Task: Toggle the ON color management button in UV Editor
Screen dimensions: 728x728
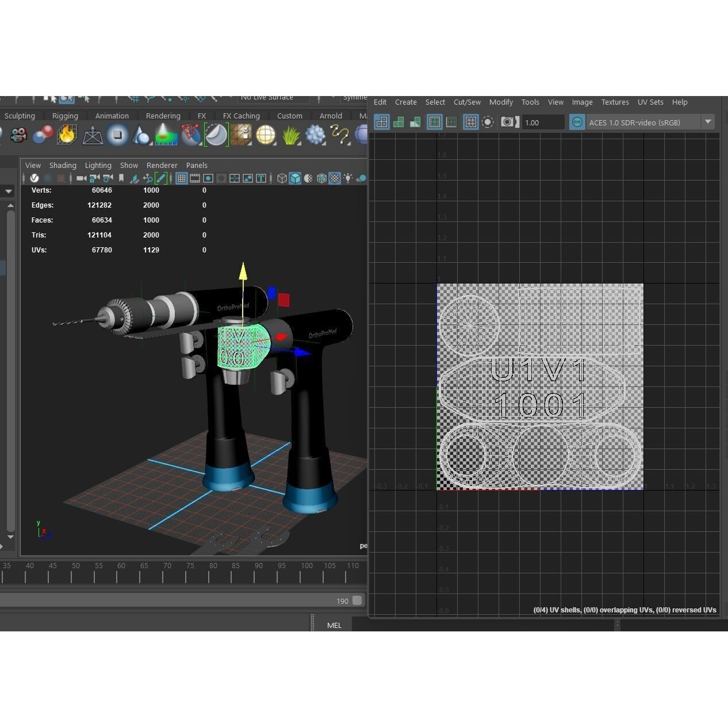Action: coord(577,122)
